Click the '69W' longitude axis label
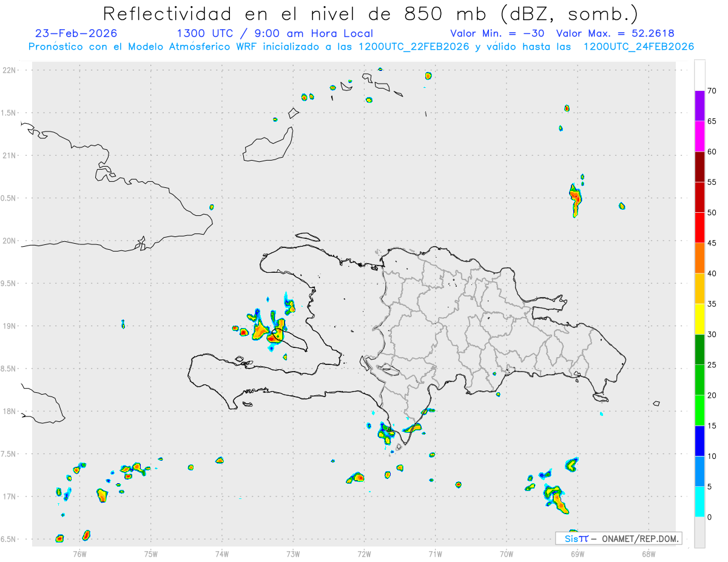Image resolution: width=728 pixels, height=562 pixels. (x=578, y=554)
